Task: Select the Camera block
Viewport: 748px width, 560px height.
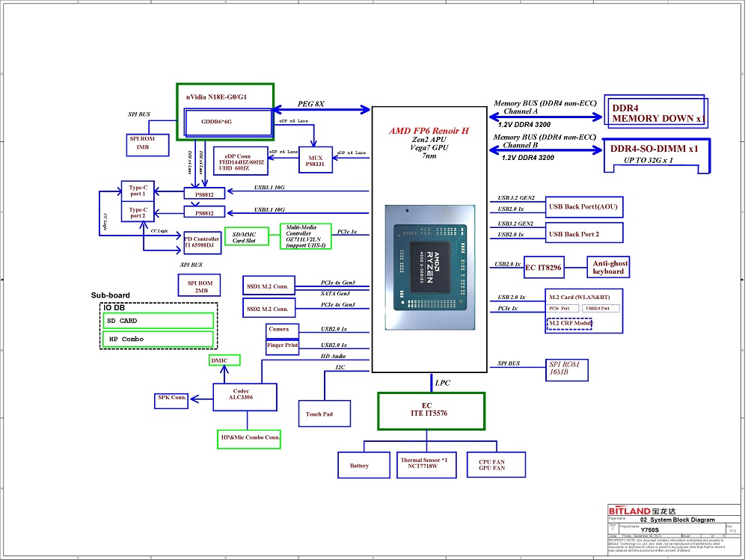Action: coord(283,330)
